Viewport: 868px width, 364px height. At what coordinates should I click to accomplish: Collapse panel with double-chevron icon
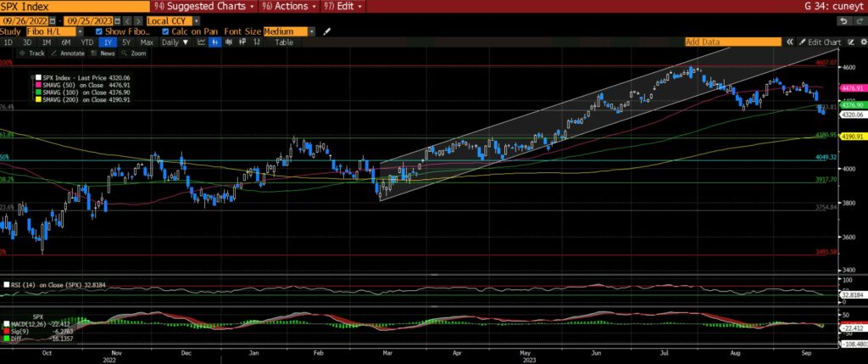pyautogui.click(x=791, y=42)
